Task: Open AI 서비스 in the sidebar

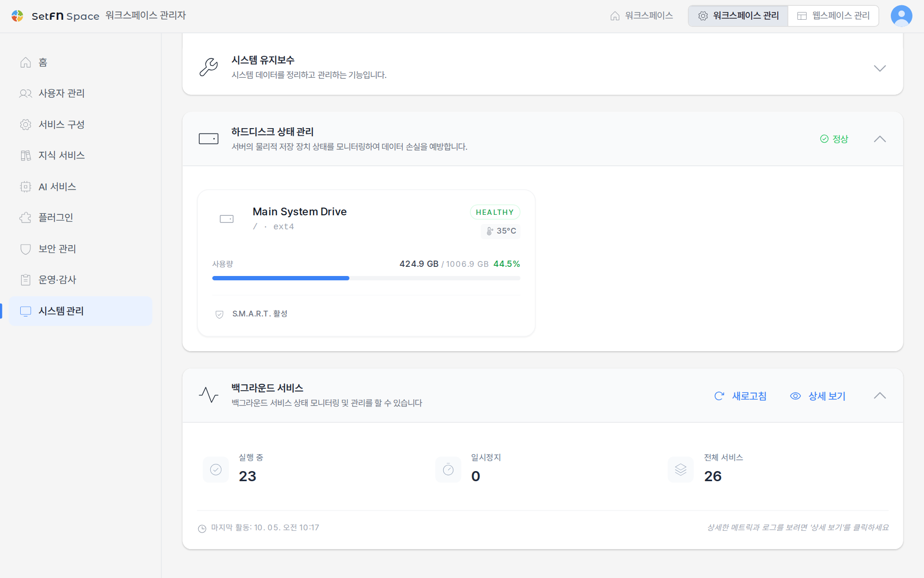Action: pos(80,186)
